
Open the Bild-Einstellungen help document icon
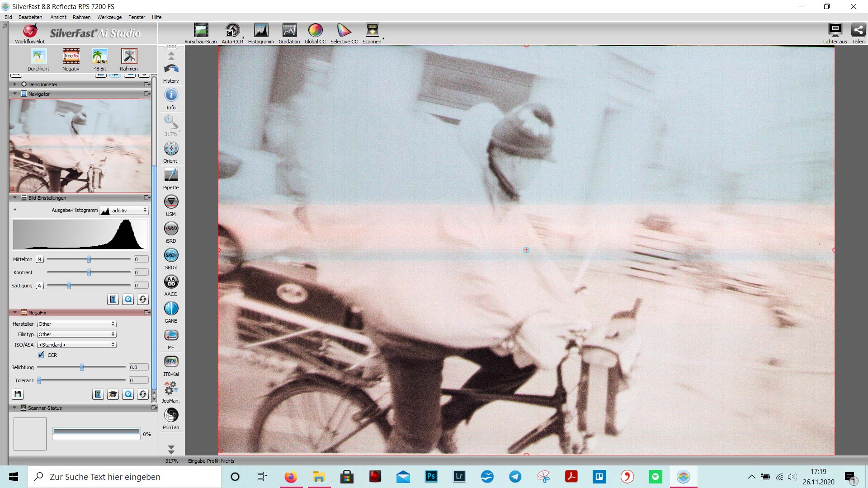(113, 299)
